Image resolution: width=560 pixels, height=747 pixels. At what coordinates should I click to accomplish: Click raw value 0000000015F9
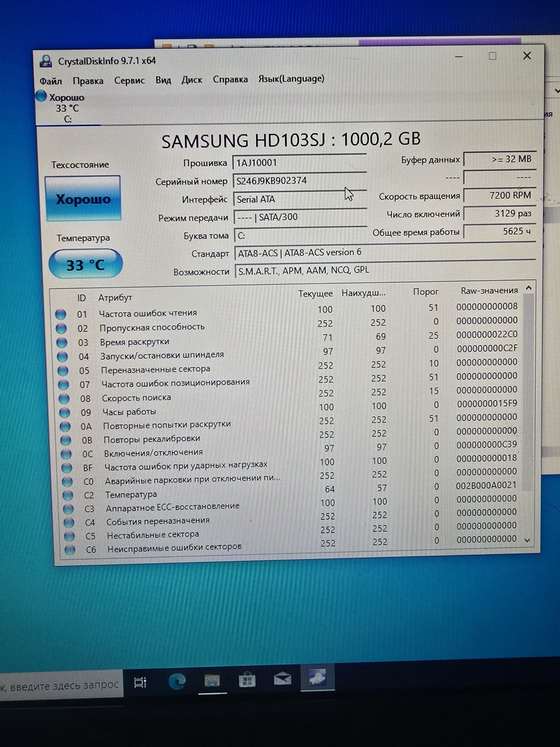(x=487, y=403)
